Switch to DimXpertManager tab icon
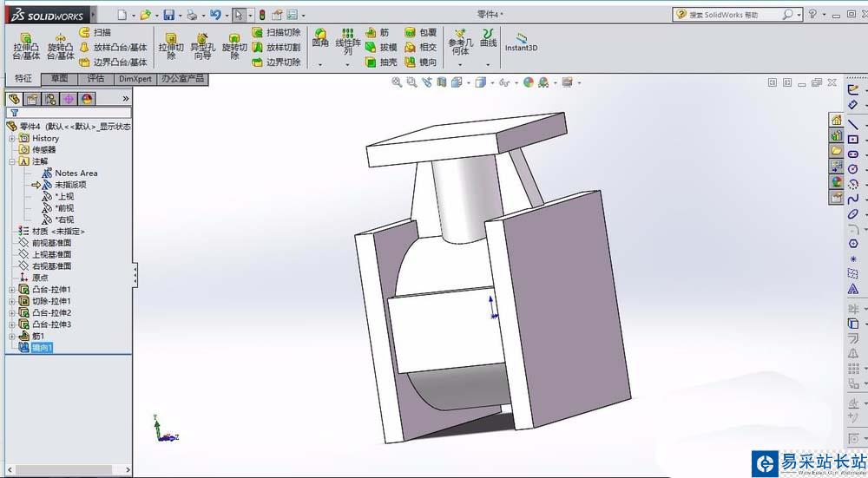 coord(69,99)
